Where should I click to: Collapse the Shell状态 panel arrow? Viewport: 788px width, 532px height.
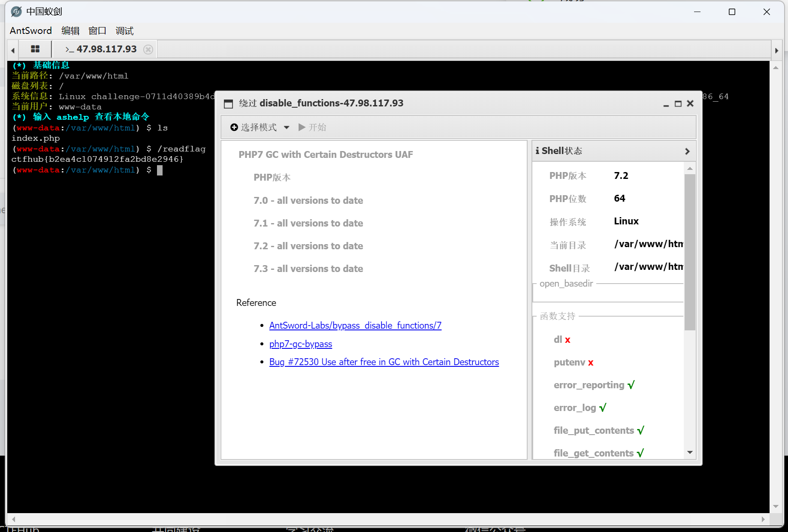[x=687, y=151]
